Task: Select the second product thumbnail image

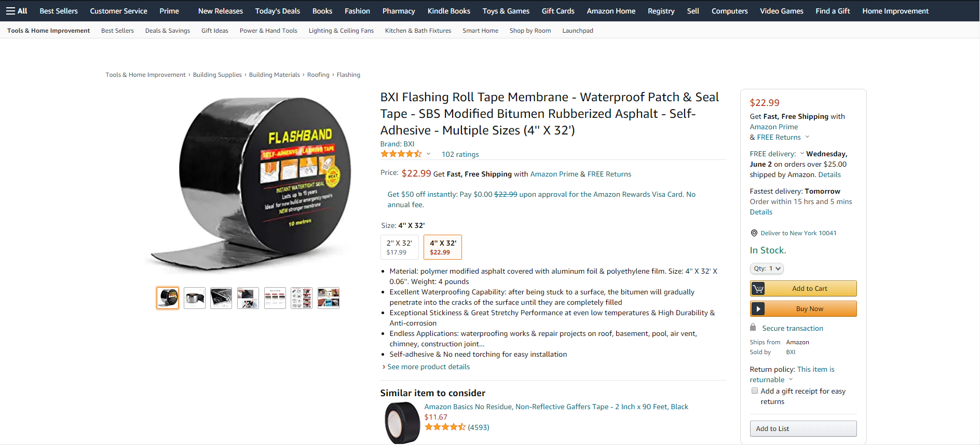Action: click(195, 298)
